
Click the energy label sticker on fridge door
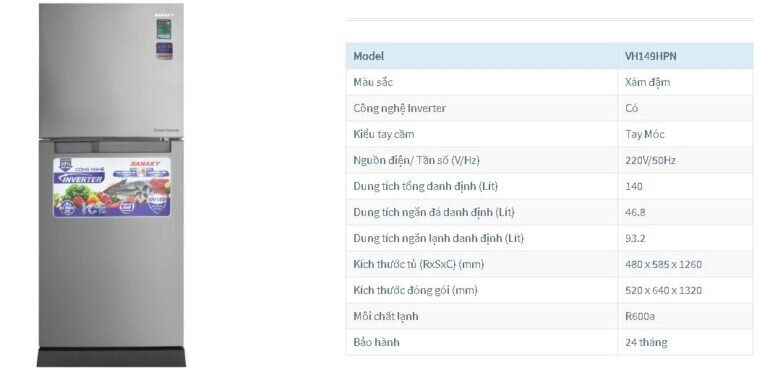[x=164, y=29]
